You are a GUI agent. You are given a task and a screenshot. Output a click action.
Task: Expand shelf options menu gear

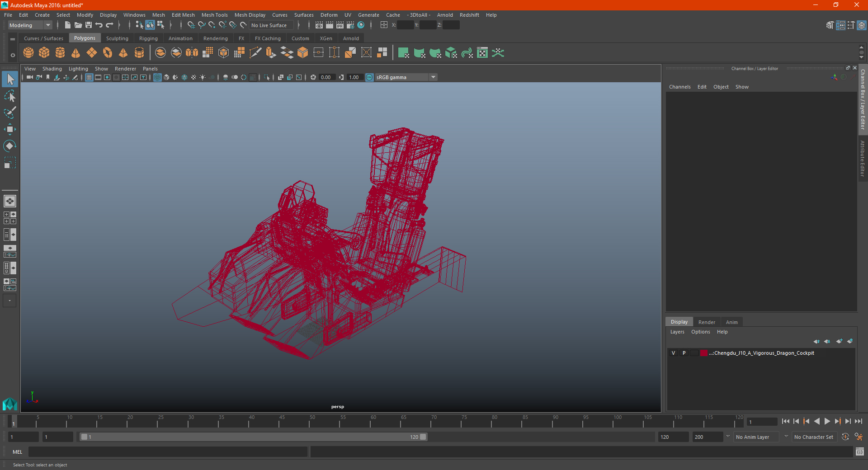[13, 55]
